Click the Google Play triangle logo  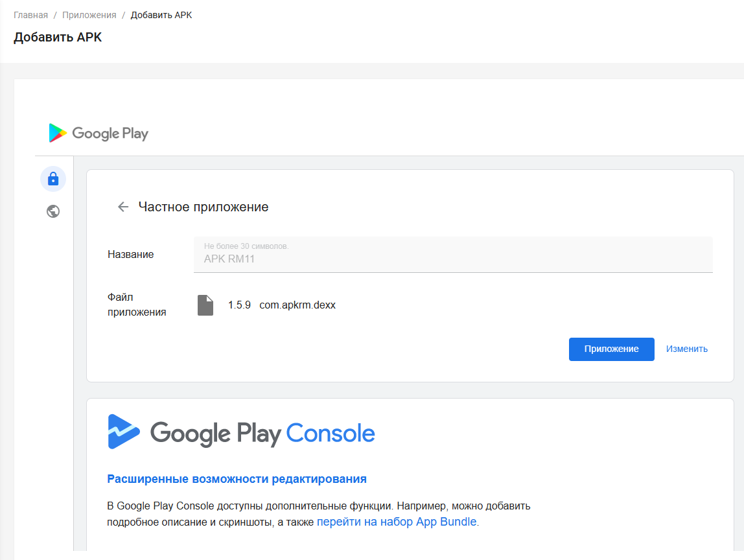58,133
